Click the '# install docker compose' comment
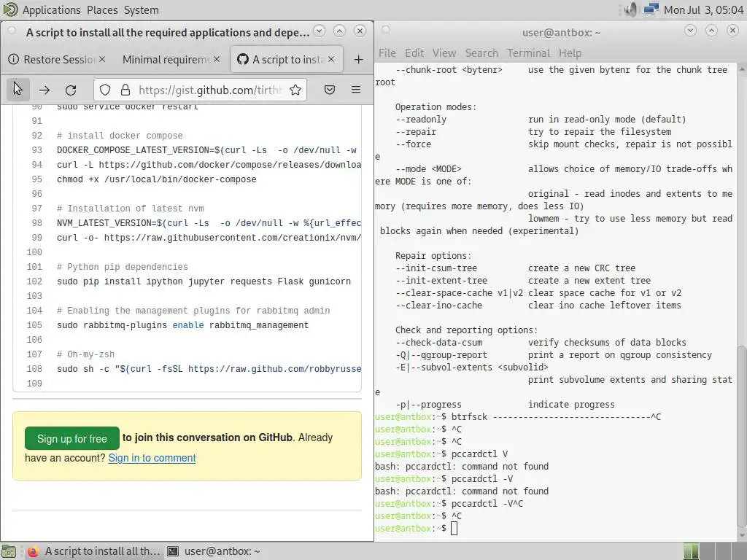 point(120,136)
